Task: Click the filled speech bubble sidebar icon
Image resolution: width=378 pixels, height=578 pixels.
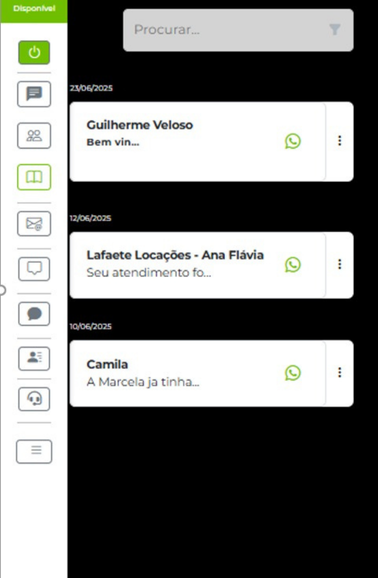Action: 34,314
